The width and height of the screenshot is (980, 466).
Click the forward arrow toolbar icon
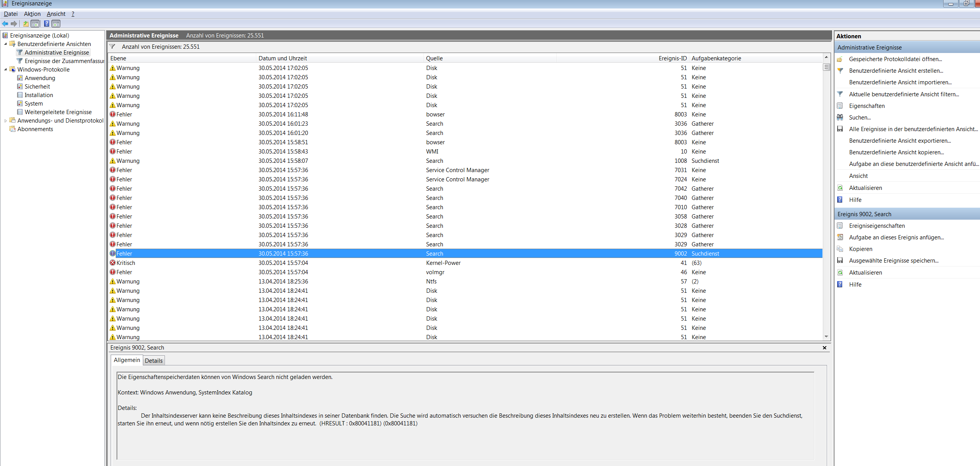click(x=14, y=24)
